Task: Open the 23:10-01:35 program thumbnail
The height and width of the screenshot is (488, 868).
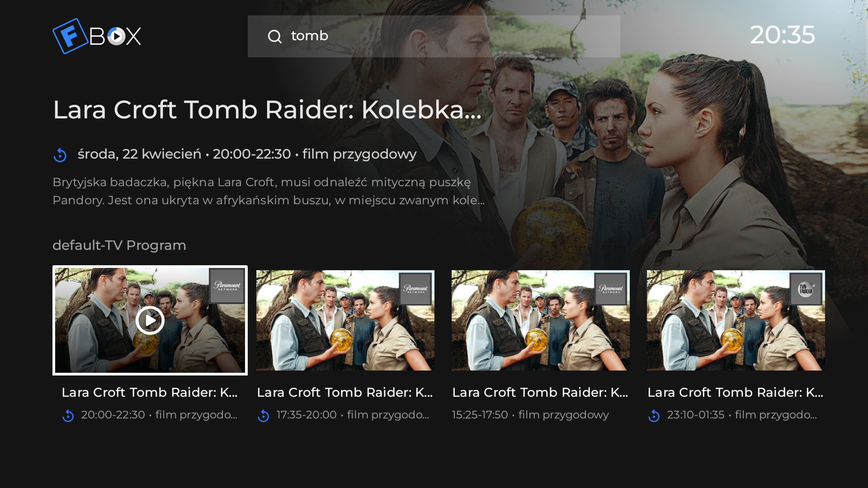Action: (x=736, y=320)
